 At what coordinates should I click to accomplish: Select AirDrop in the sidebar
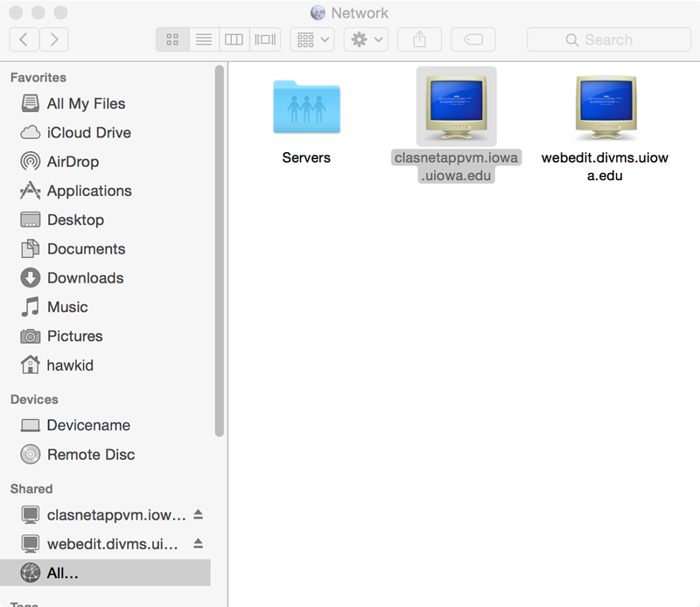[73, 162]
